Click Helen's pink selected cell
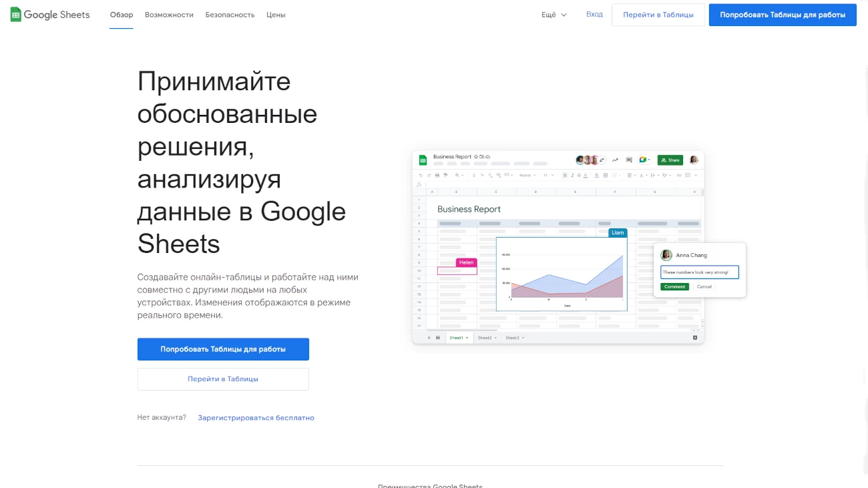 point(457,271)
